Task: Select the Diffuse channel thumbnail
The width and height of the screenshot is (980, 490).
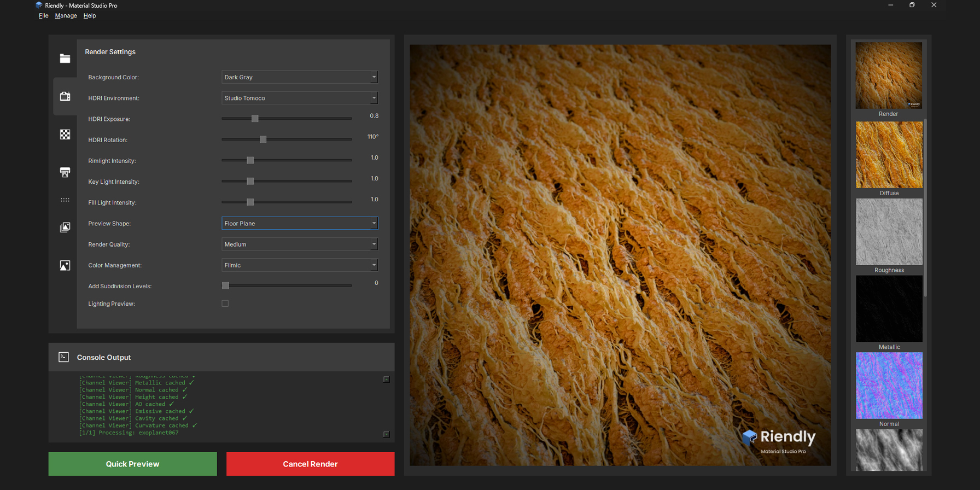Action: [889, 155]
